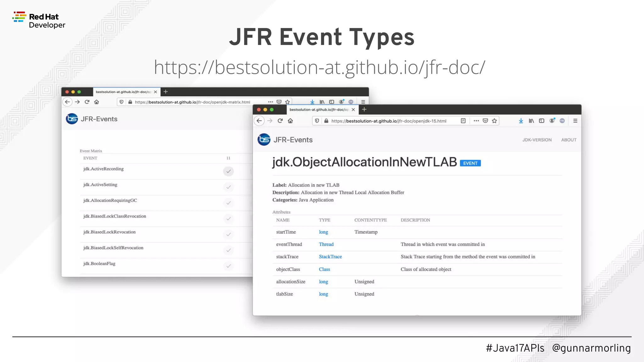Open library in front browser window

click(531, 121)
